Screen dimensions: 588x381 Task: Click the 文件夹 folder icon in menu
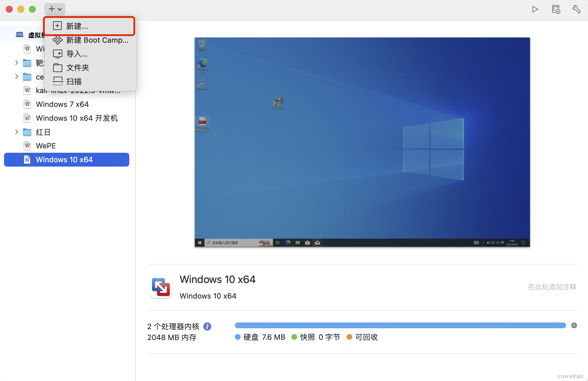(x=58, y=68)
